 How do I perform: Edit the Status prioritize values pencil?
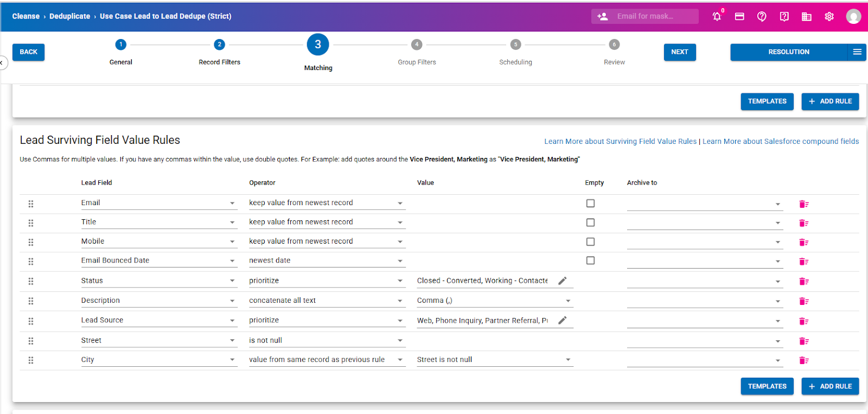[563, 281]
